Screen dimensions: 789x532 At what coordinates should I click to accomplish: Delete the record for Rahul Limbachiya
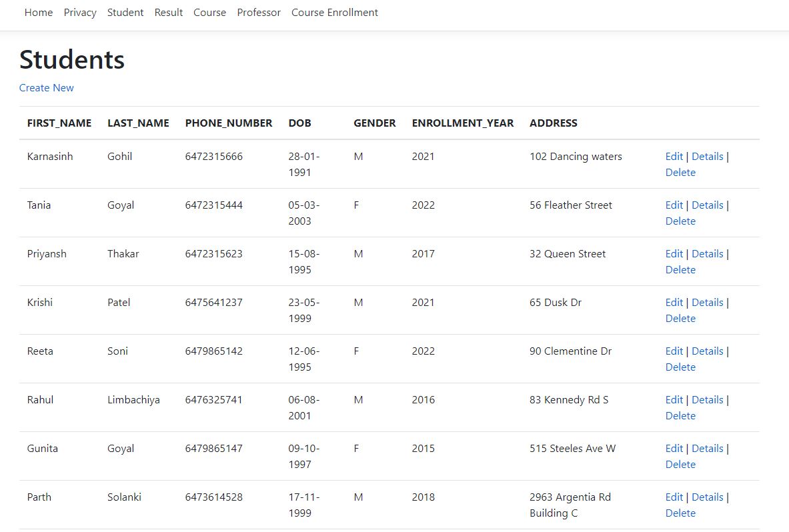click(680, 415)
